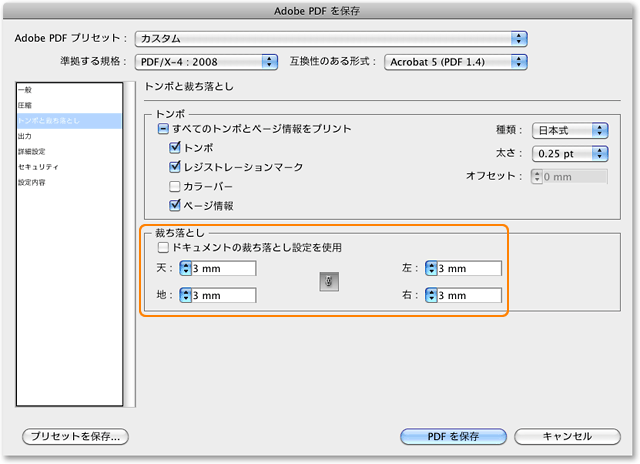Select 圧縮 in the left category list

[25, 105]
